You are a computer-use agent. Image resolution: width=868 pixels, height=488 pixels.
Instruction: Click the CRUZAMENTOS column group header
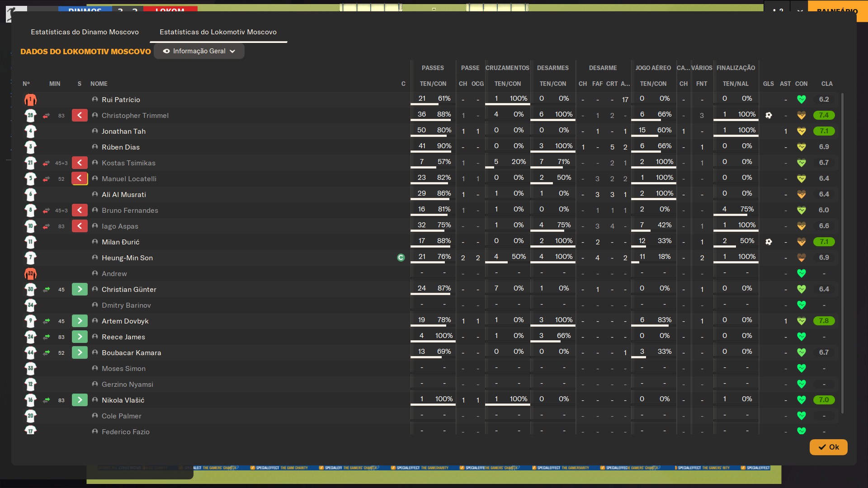coord(507,68)
